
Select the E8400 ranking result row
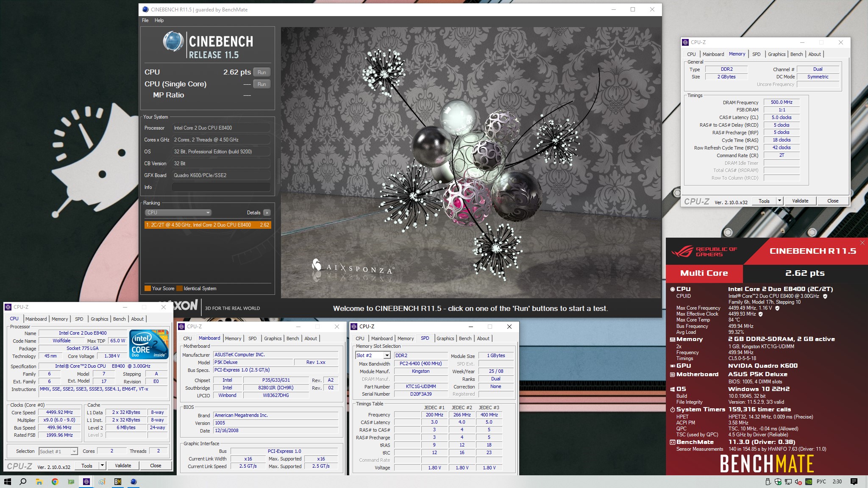208,225
